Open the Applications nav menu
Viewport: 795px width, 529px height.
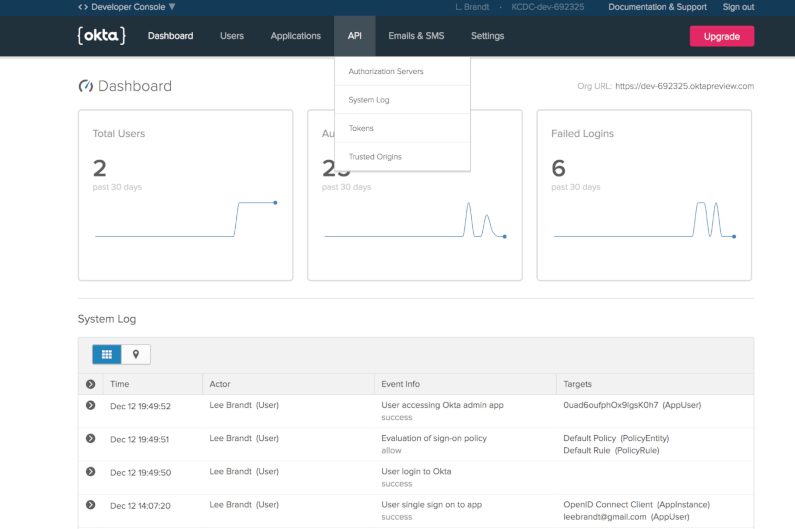296,36
